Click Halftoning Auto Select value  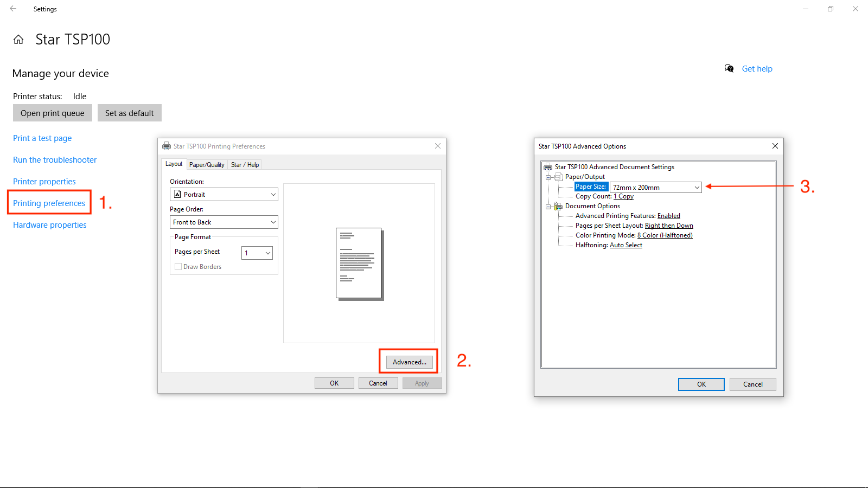pos(626,245)
